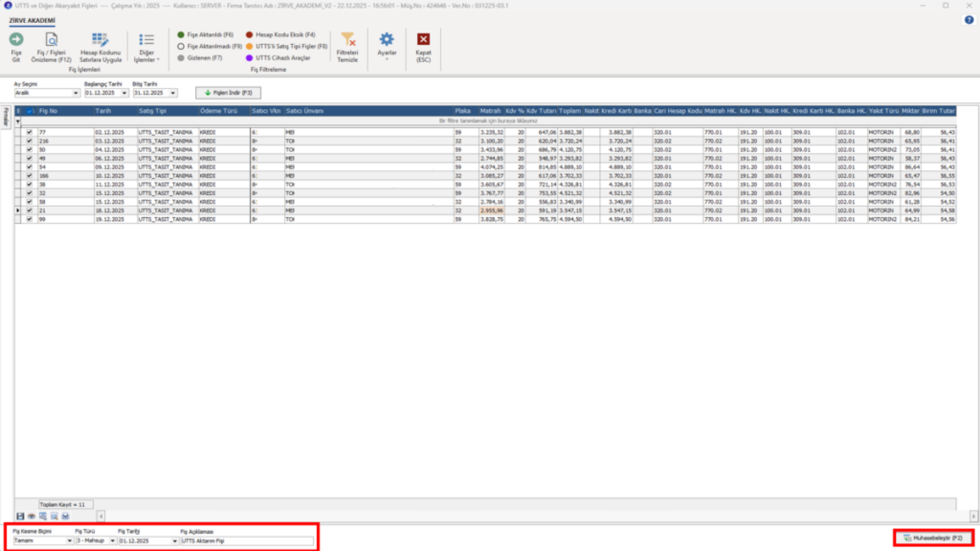Screen dimensions: 980x551
Task: Uncheck row with Fiş No 77
Action: click(30, 132)
